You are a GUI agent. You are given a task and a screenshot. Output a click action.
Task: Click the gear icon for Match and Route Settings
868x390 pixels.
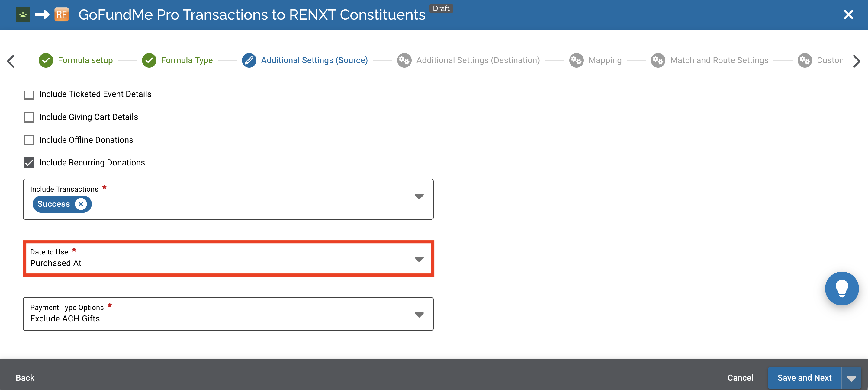658,60
